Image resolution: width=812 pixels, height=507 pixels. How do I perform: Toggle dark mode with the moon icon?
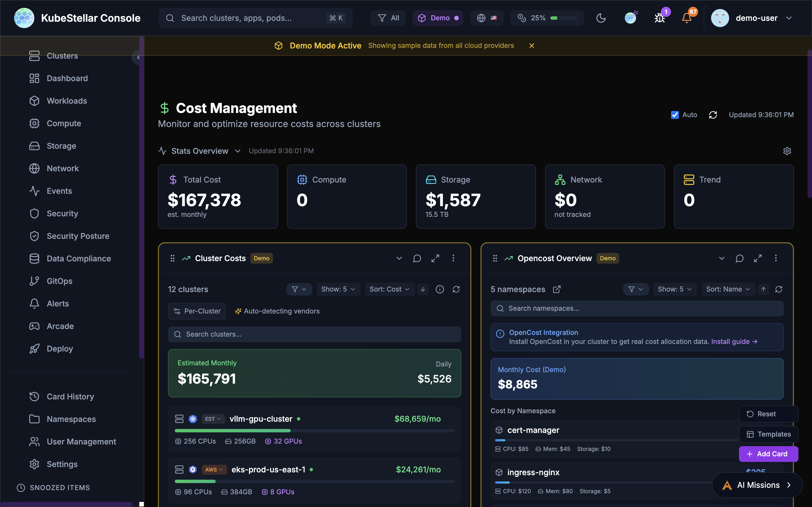click(601, 18)
